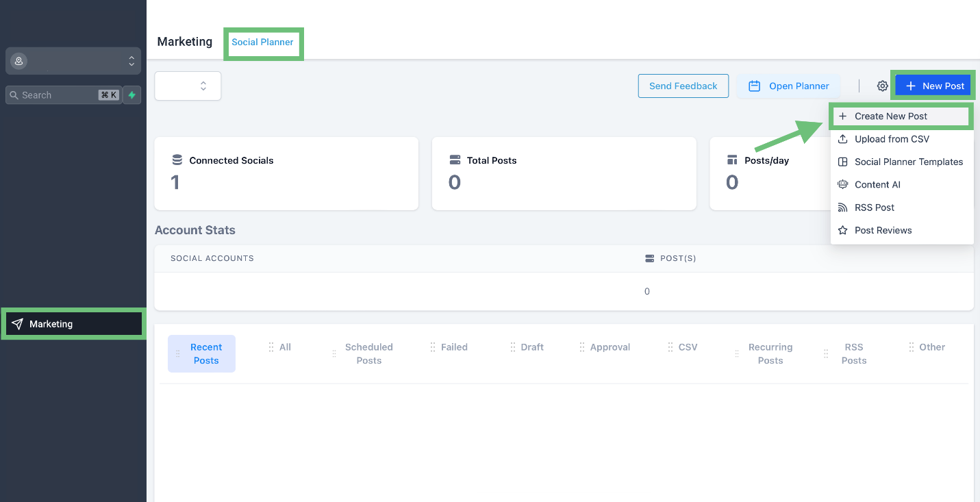
Task: Click the drag handle beside Scheduled Posts tab
Action: (334, 354)
